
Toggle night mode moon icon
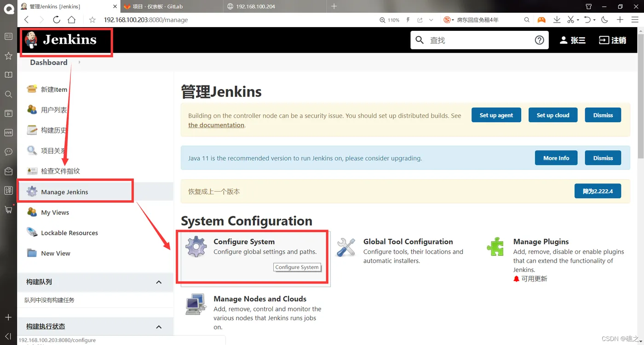(x=604, y=20)
